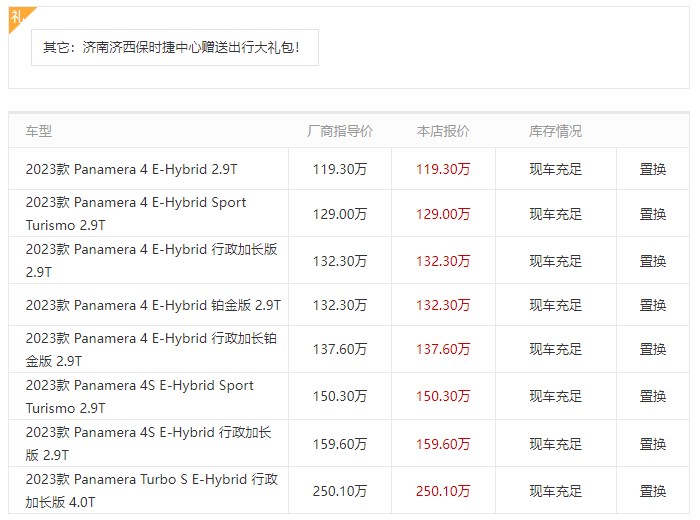Viewport: 700px width, 520px height.
Task: Click the 本店报价 column header
Action: (x=443, y=131)
